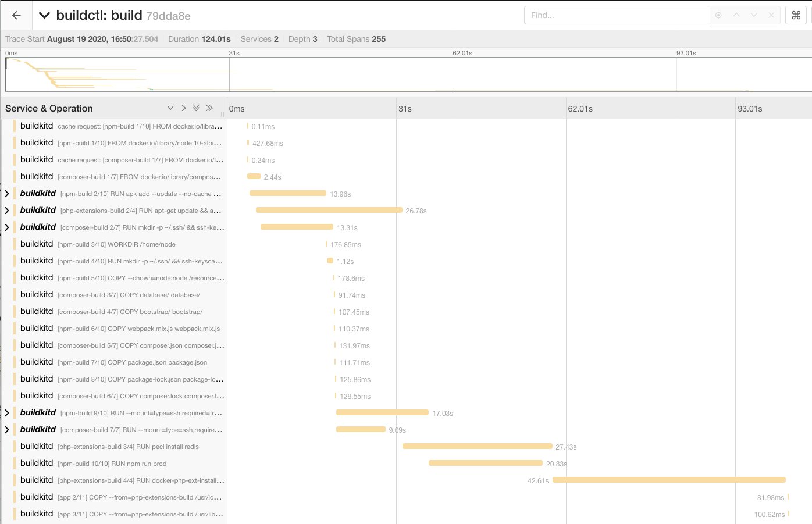Clear the find search with X icon
This screenshot has width=812, height=524.
[771, 15]
